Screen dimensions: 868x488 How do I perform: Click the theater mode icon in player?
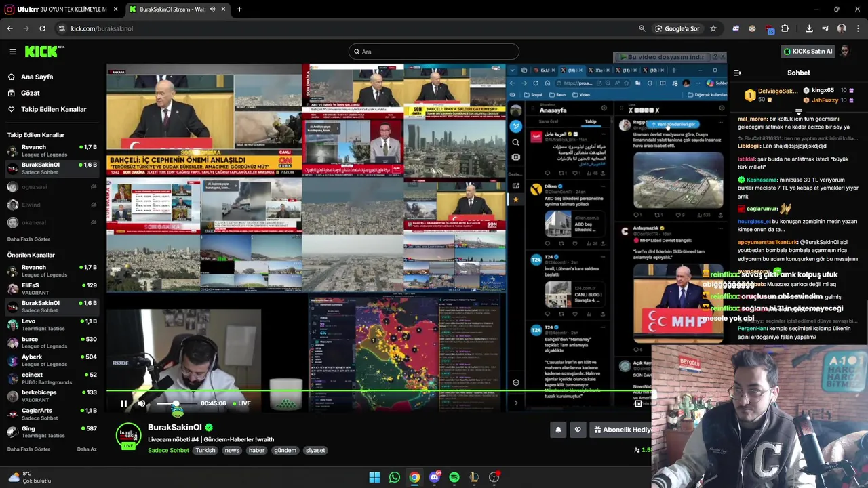tap(638, 403)
